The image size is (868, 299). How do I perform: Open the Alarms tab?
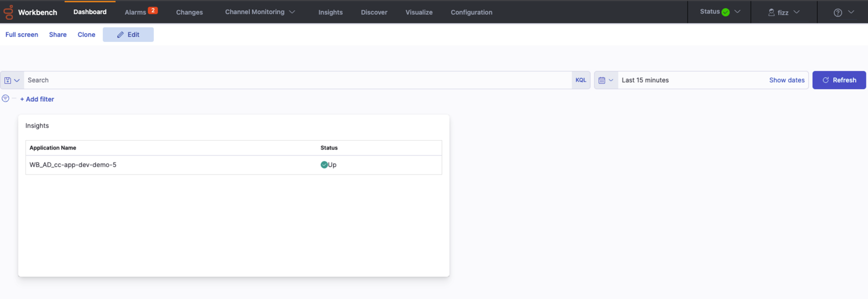(135, 12)
